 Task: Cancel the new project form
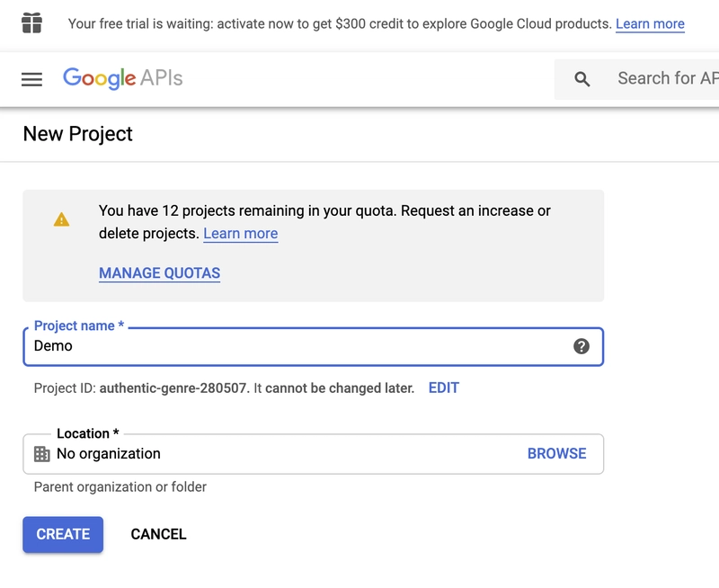[x=158, y=534]
